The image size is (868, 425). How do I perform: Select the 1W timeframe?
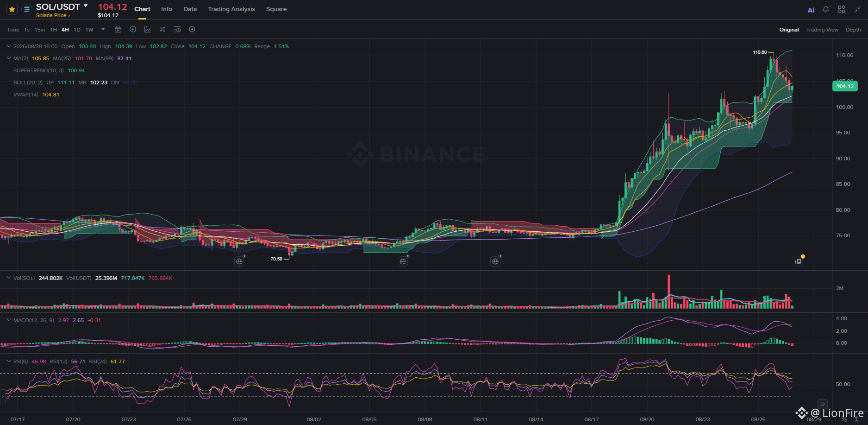click(x=89, y=30)
